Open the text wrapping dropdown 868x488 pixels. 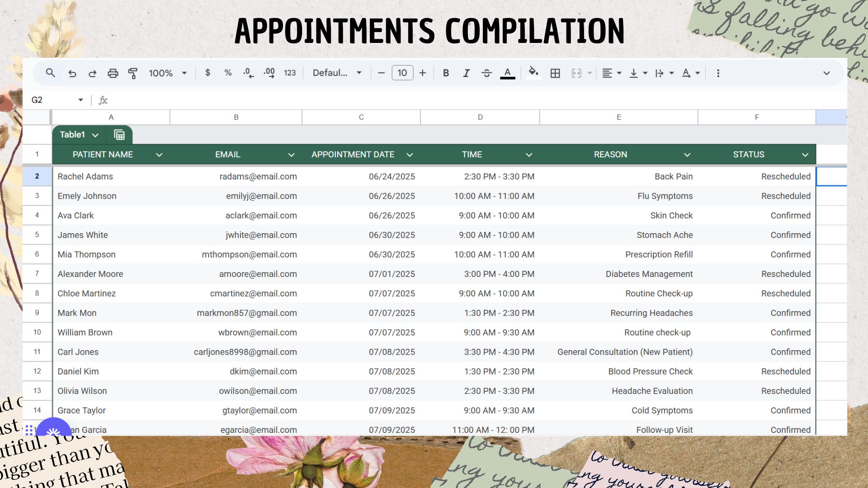665,73
